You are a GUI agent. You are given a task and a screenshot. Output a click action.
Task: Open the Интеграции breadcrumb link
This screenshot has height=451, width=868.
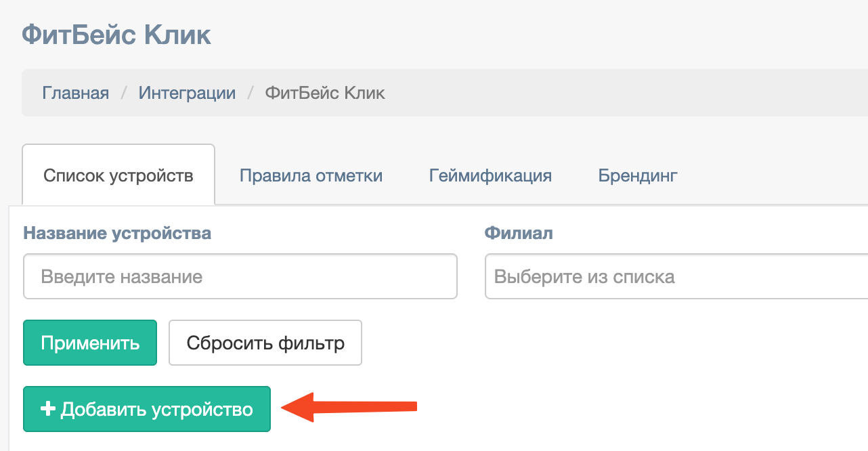[187, 93]
